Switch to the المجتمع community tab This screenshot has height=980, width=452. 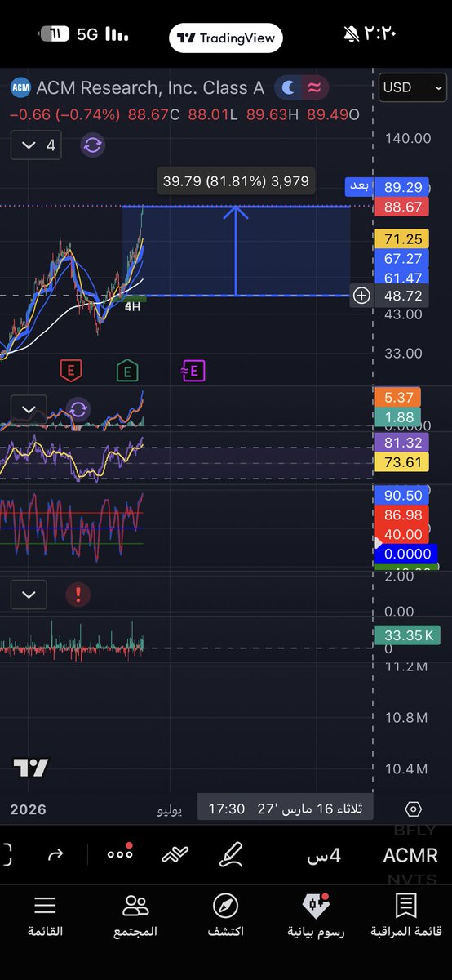135,915
